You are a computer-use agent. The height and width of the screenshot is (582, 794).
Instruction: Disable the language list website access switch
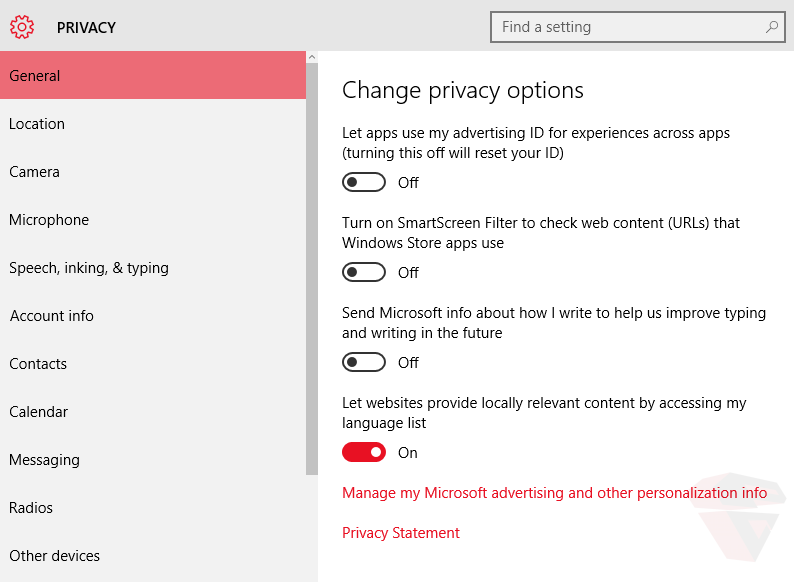[x=364, y=452]
